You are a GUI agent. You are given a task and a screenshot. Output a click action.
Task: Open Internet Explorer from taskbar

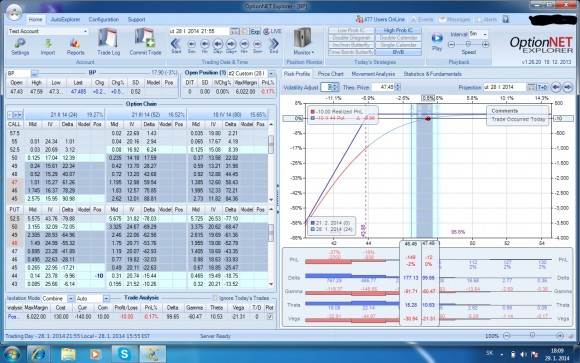point(38,354)
